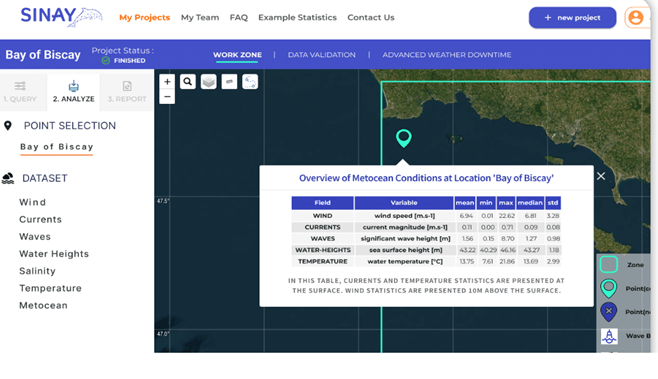
Task: Switch to the Data Validation tab
Action: (x=321, y=55)
